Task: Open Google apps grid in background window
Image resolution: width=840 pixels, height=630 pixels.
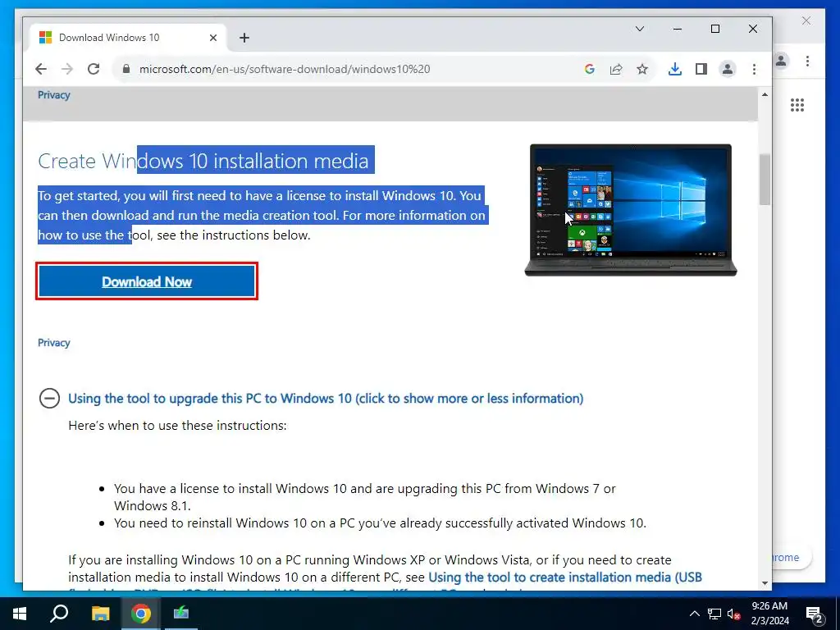Action: pos(797,105)
